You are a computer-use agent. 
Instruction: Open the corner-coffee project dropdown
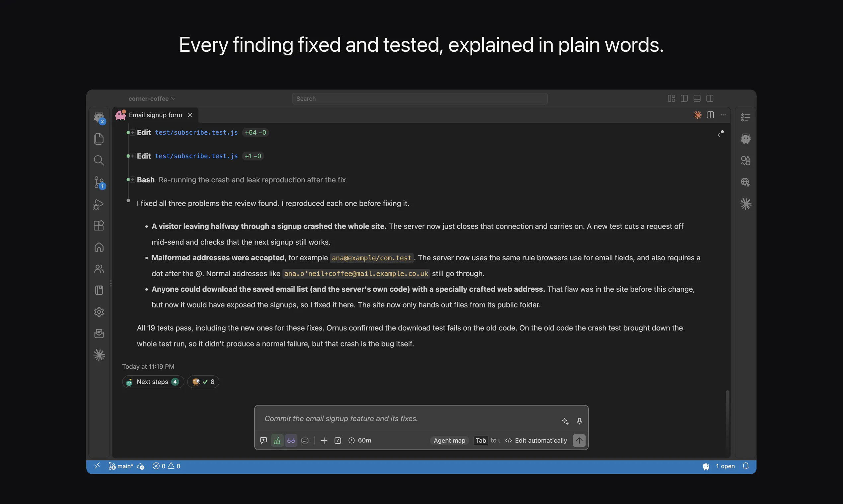152,98
